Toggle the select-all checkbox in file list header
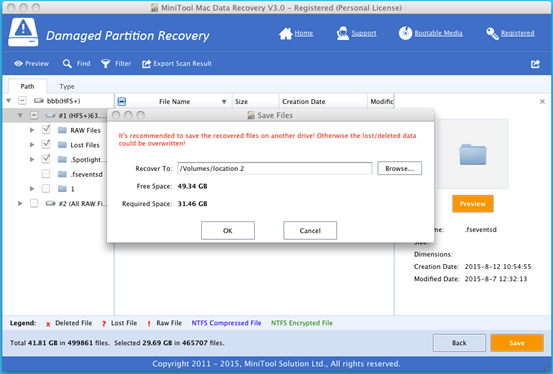The image size is (553, 374). click(x=122, y=102)
